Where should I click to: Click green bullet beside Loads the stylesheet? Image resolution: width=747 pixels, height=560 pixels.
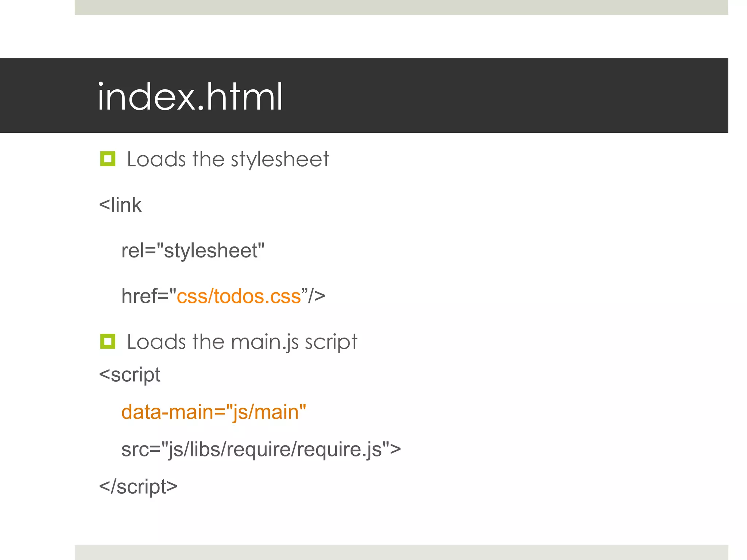108,159
